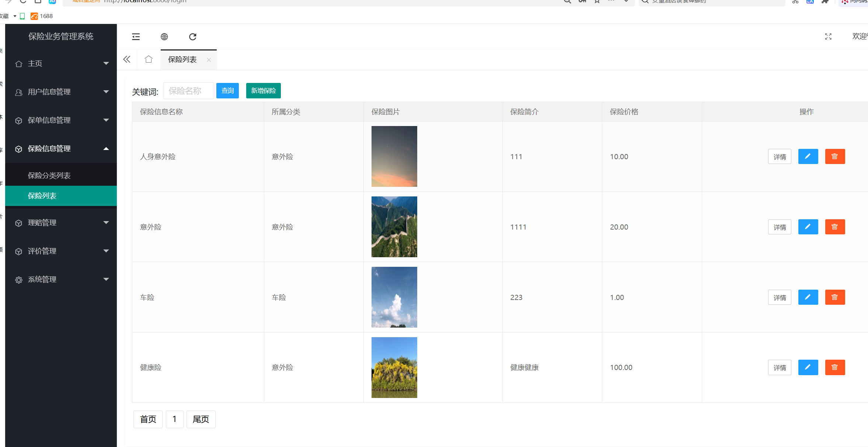868x447 pixels.
Task: Edit the 人身意外险 row with the pencil icon
Action: click(808, 157)
